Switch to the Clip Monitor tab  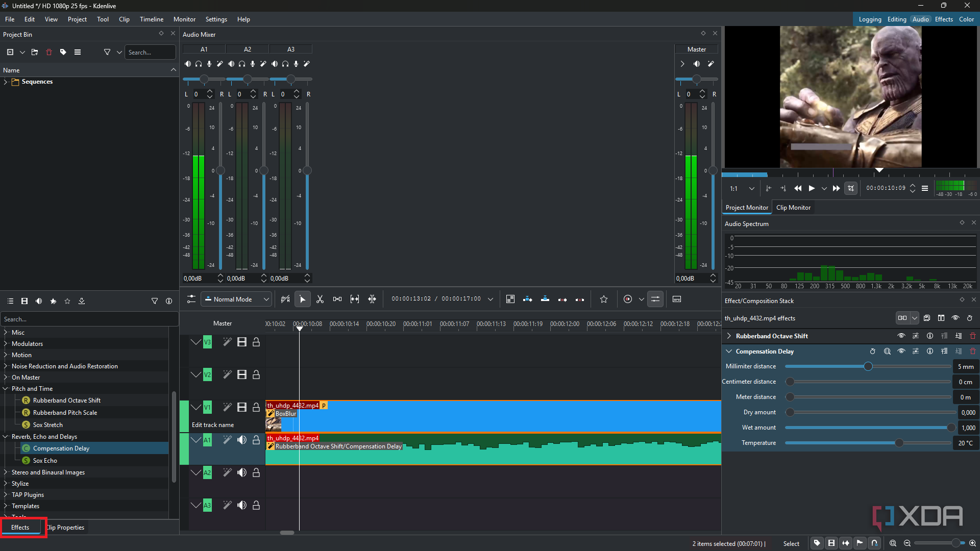pyautogui.click(x=793, y=208)
